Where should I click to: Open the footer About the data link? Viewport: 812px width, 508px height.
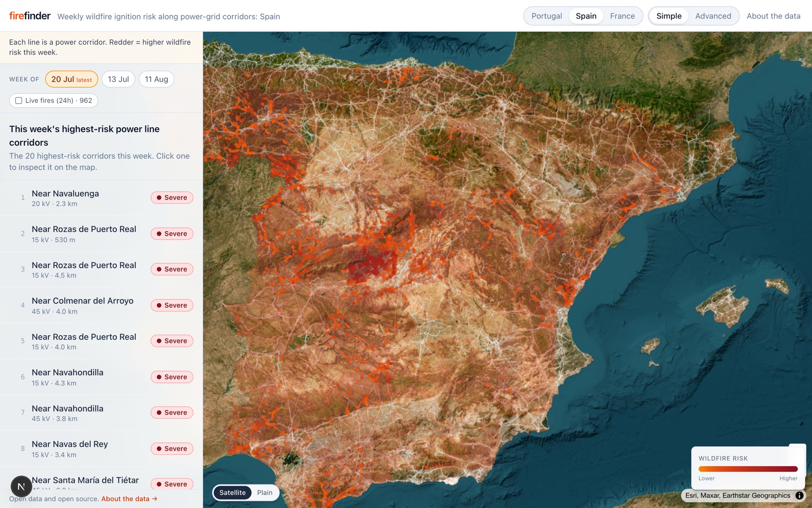(129, 499)
